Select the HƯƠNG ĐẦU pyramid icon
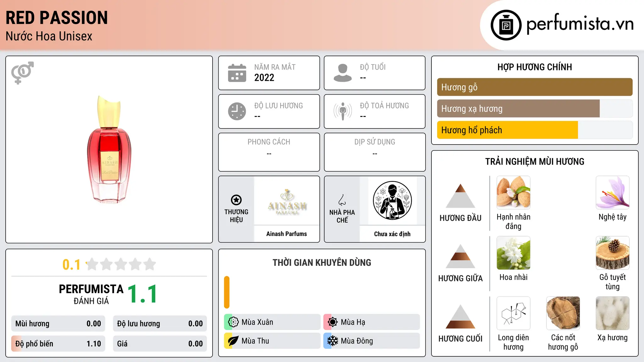The image size is (644, 362). 460,196
